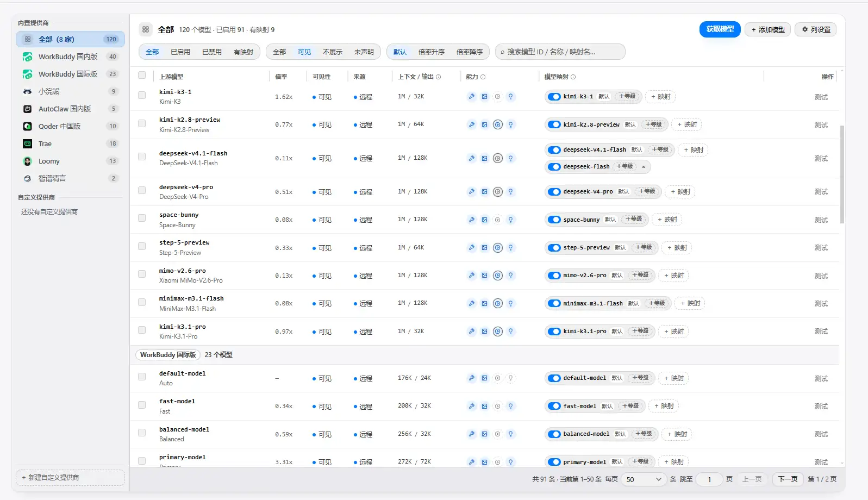
Task: Remove the deepseek-flash mapping with its x icon
Action: tap(644, 167)
